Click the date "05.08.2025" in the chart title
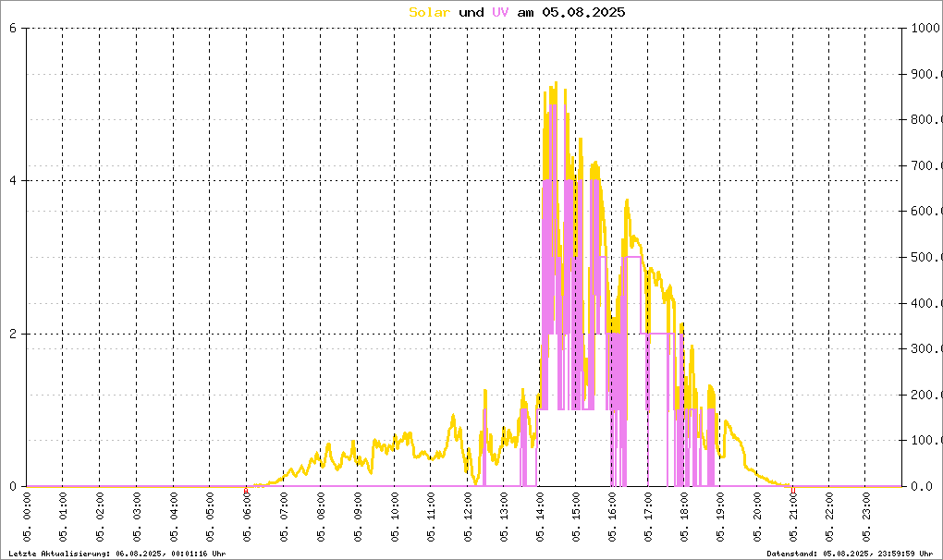The width and height of the screenshot is (943, 560). click(x=583, y=12)
